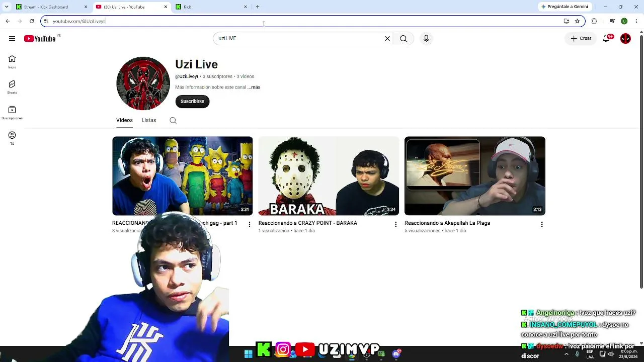Open a new browser tab

pyautogui.click(x=258, y=7)
